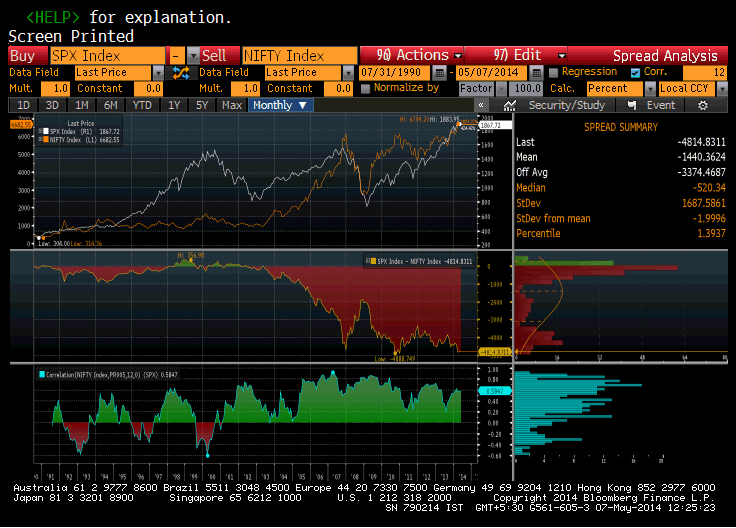Click the Median value -520.34
The height and width of the screenshot is (528, 736).
709,188
